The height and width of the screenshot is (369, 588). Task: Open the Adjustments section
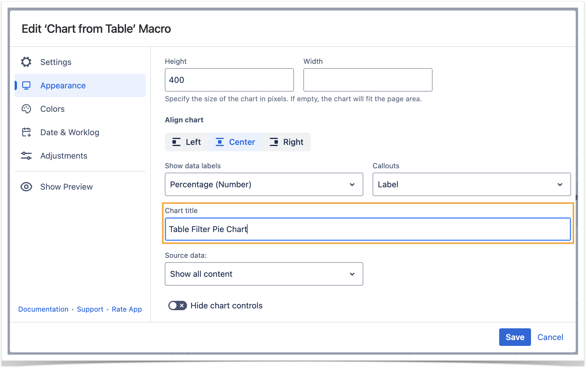tap(64, 156)
